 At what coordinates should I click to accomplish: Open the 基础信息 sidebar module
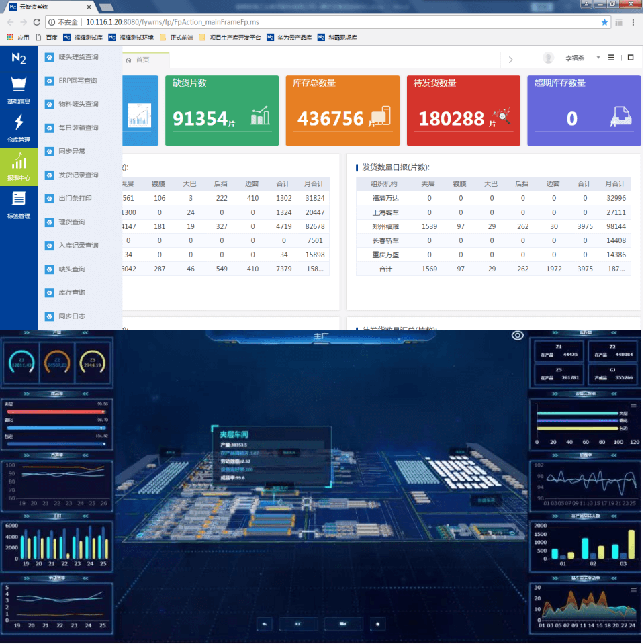(x=19, y=91)
